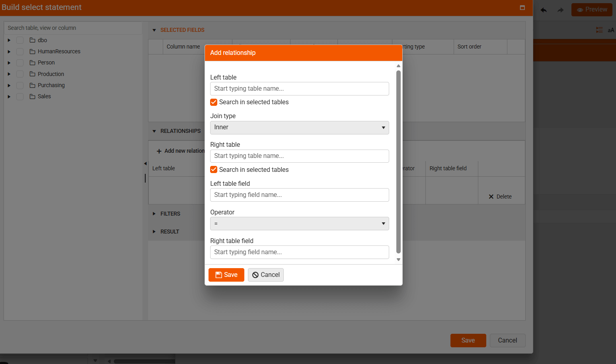Click the Sales folder icon
The height and width of the screenshot is (364, 616).
[x=33, y=96]
